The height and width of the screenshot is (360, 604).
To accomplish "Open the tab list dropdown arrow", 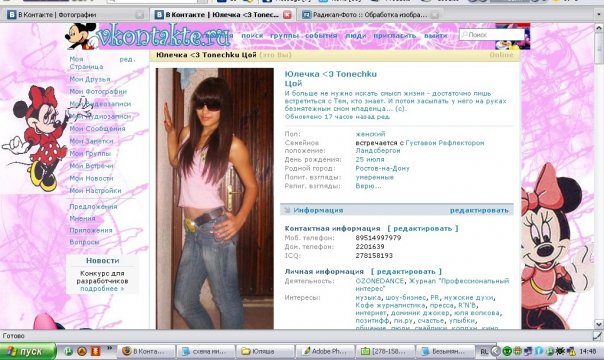I will point(599,15).
